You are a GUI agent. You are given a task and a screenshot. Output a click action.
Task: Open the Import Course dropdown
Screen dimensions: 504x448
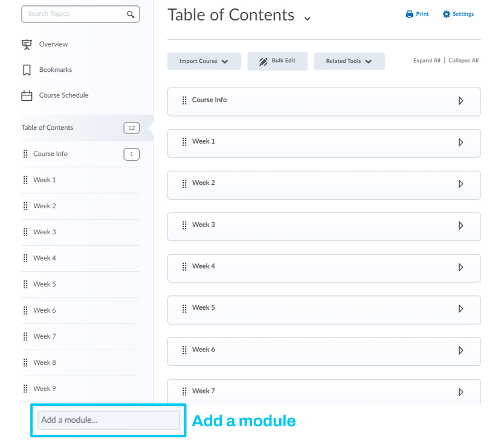click(x=204, y=62)
